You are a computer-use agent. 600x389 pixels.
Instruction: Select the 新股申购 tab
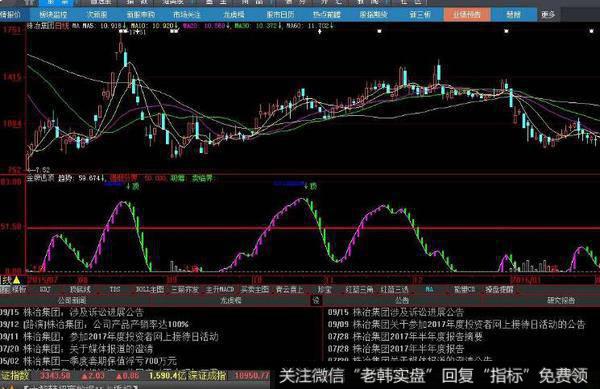tap(140, 15)
